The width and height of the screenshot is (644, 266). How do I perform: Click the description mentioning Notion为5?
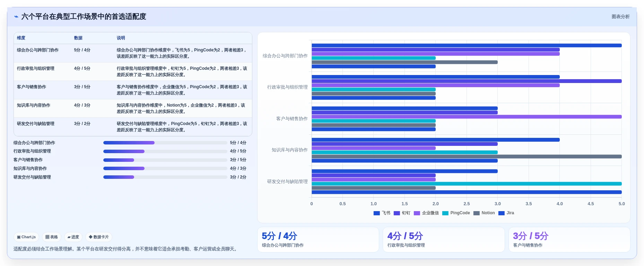coord(182,108)
